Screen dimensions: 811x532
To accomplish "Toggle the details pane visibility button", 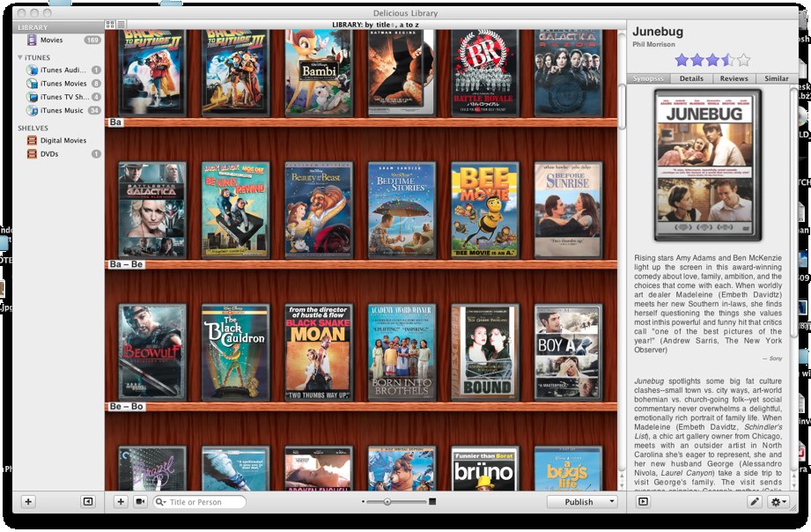I will click(643, 501).
